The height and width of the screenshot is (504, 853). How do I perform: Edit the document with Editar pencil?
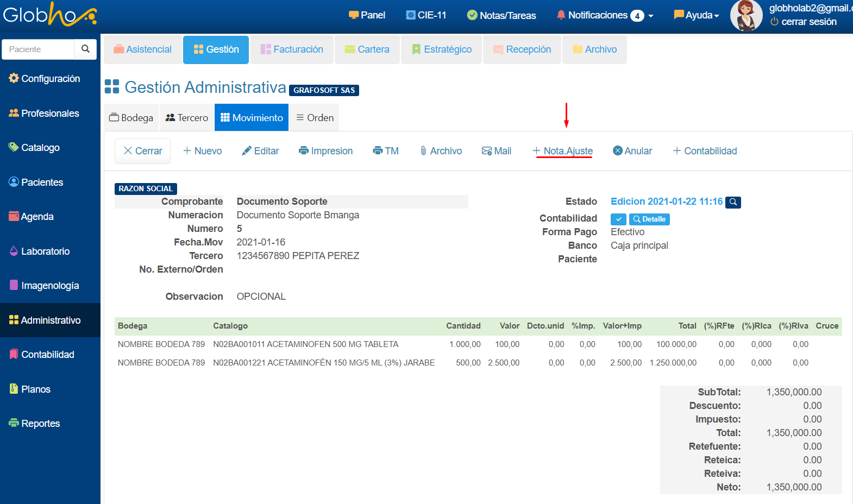tap(260, 151)
